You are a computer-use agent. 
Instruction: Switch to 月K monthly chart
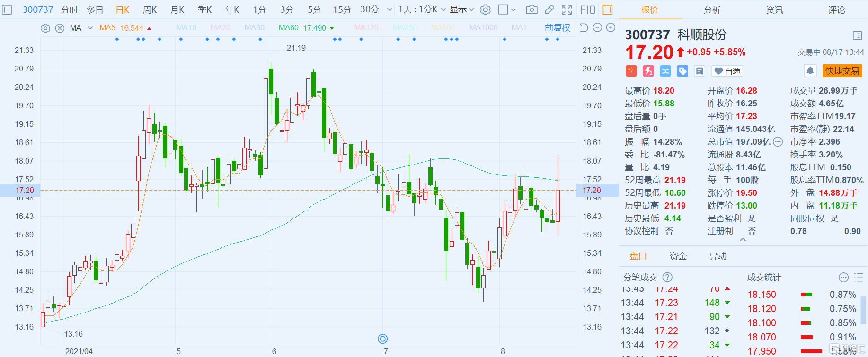[x=177, y=9]
